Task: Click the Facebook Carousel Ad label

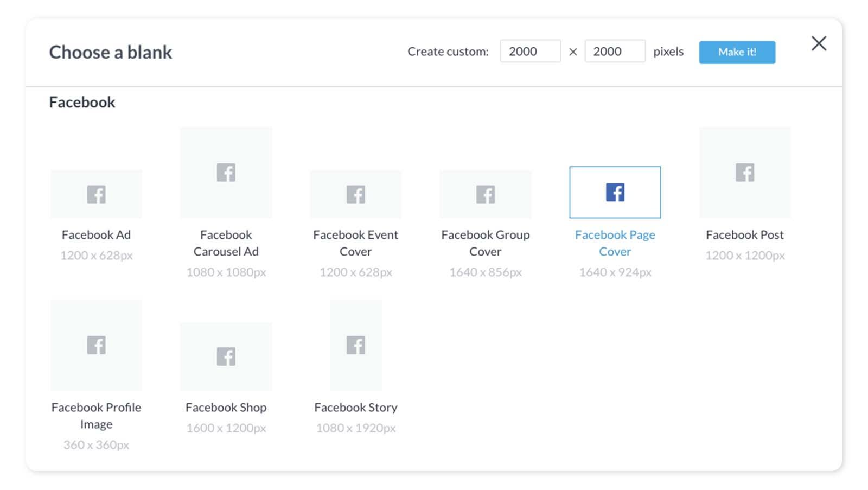Action: 226,243
